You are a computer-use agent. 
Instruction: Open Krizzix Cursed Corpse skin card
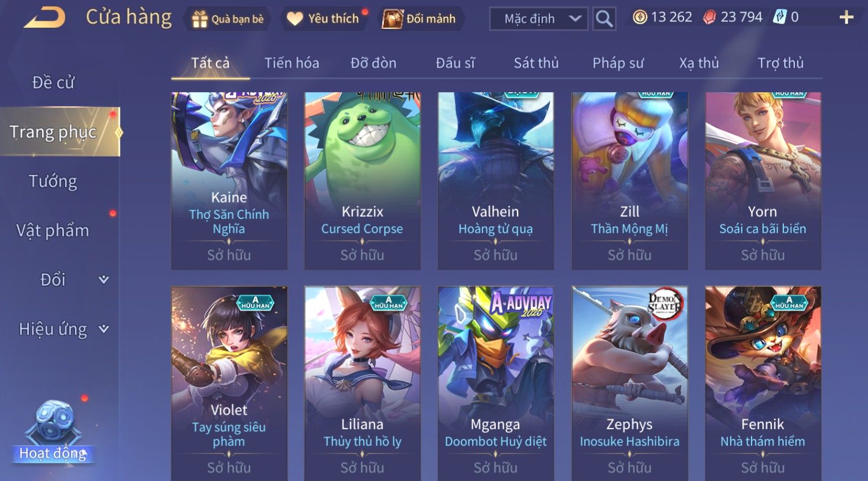click(x=363, y=181)
